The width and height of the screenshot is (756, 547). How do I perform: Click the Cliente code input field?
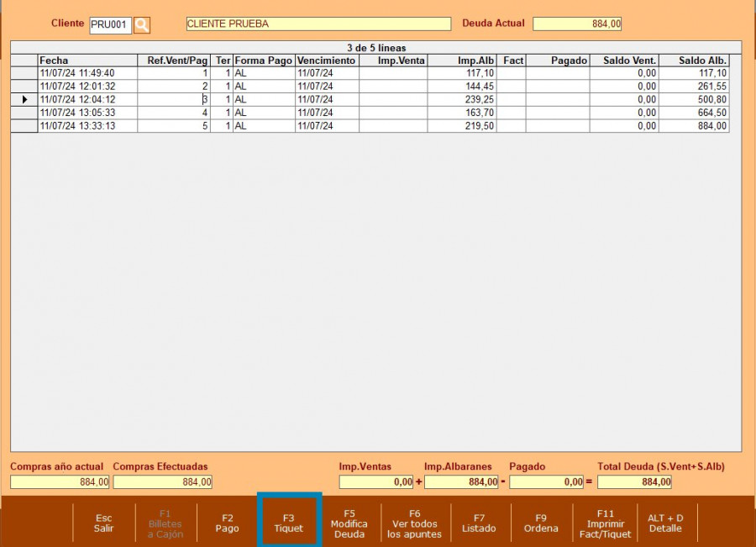[110, 25]
